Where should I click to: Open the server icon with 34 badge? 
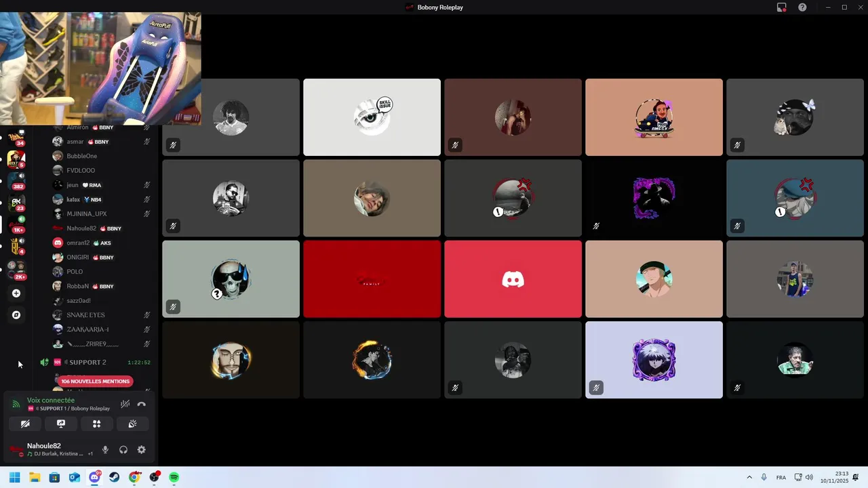click(x=16, y=138)
